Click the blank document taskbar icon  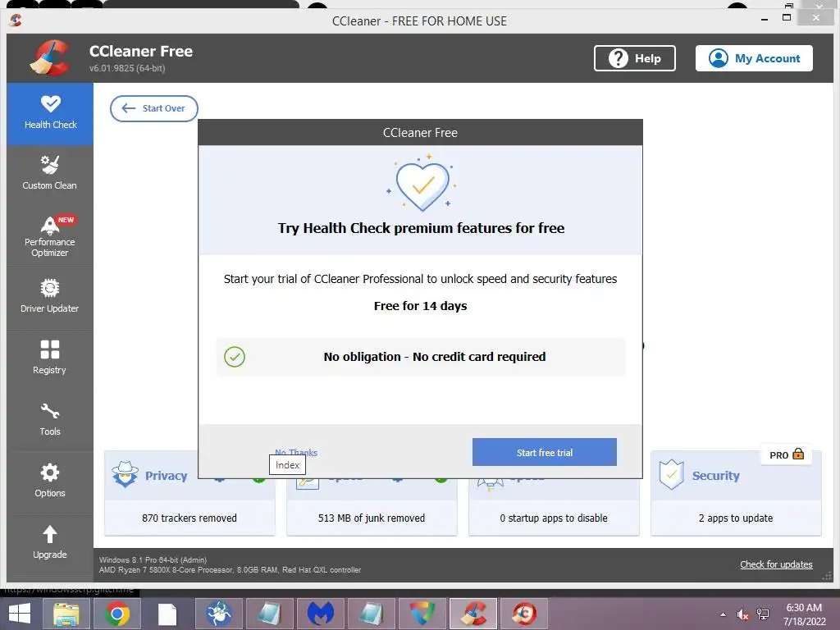coord(167,614)
